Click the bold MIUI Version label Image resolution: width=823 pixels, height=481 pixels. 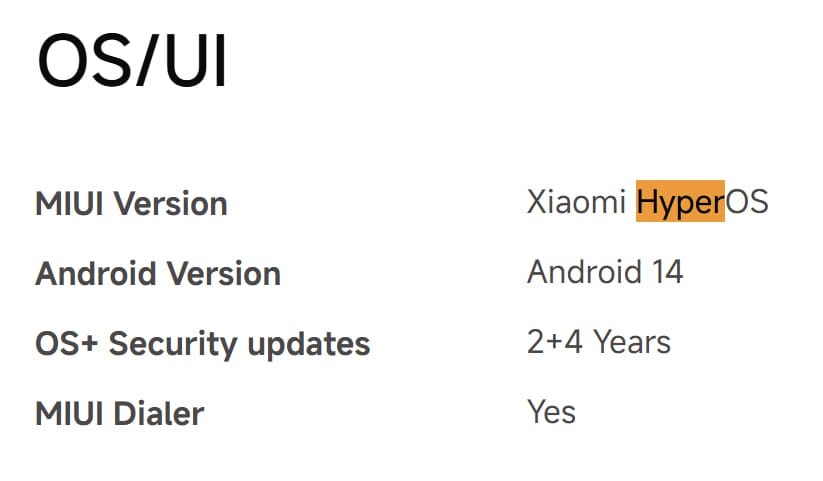click(131, 204)
